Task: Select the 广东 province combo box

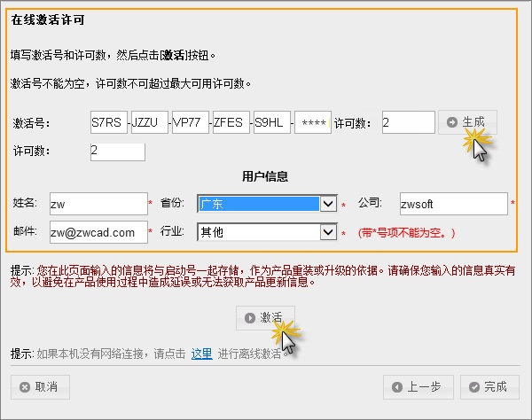Action: (257, 204)
